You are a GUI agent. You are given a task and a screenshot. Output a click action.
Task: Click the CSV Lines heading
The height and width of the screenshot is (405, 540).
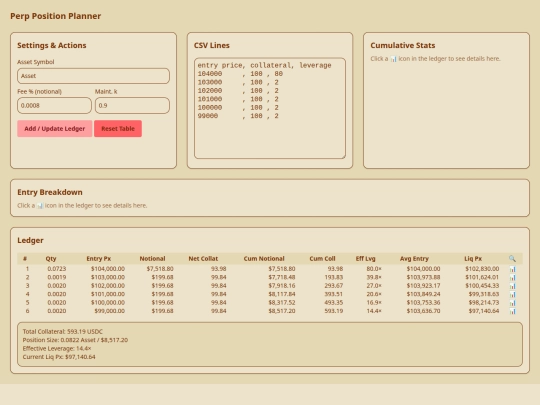coord(211,45)
